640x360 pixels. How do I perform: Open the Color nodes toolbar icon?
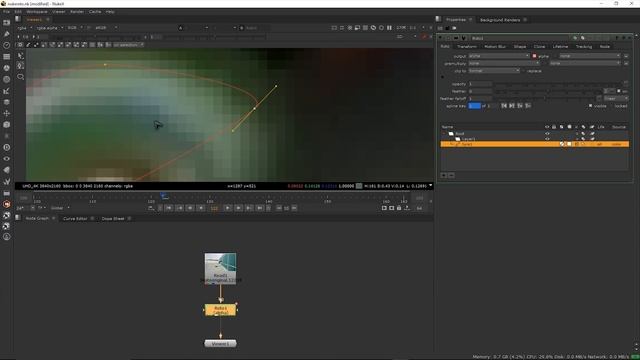(7, 68)
